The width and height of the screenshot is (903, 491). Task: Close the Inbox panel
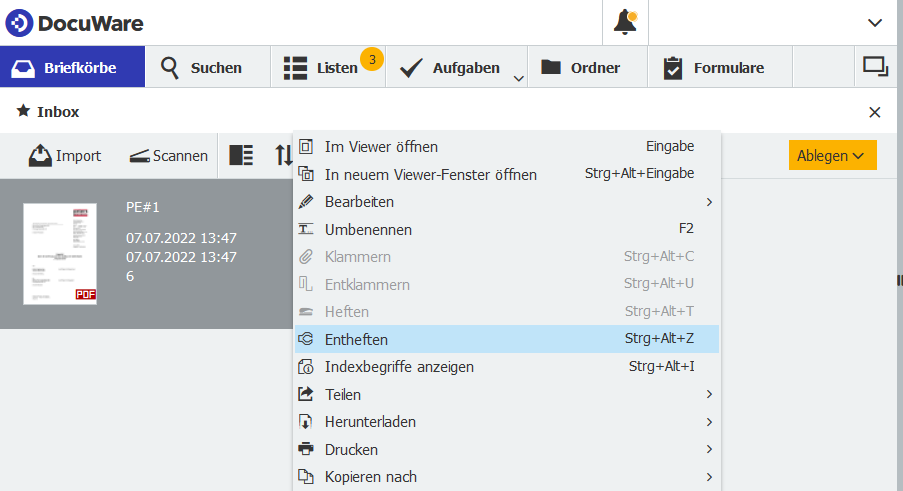pos(875,112)
